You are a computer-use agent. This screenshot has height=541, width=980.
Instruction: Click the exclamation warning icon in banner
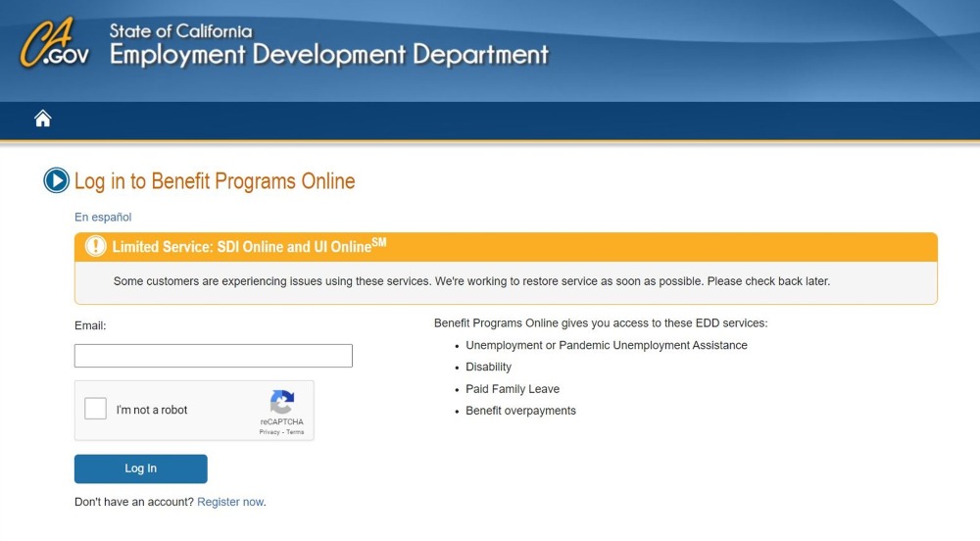[x=95, y=246]
